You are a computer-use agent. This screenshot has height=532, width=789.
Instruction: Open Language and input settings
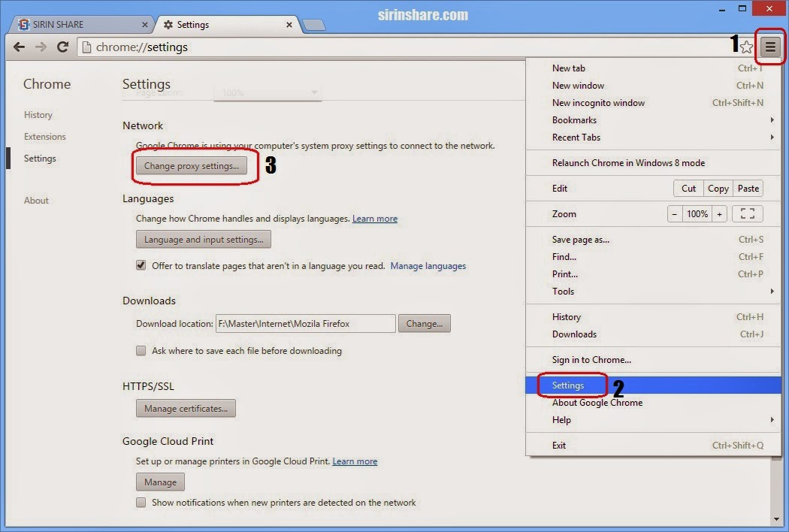tap(204, 240)
